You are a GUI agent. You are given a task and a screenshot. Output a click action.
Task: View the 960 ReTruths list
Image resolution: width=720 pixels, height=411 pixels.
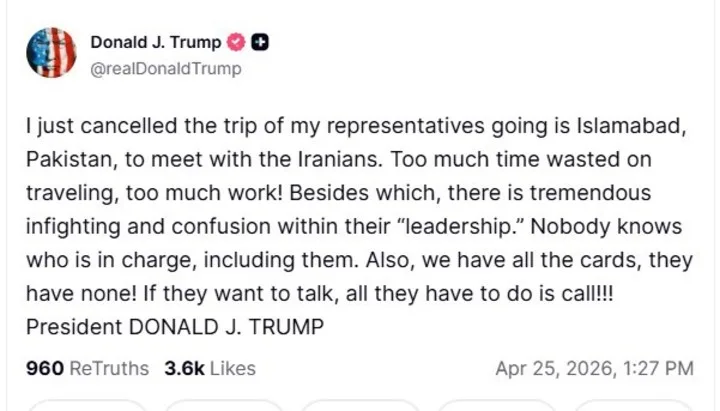pos(87,368)
